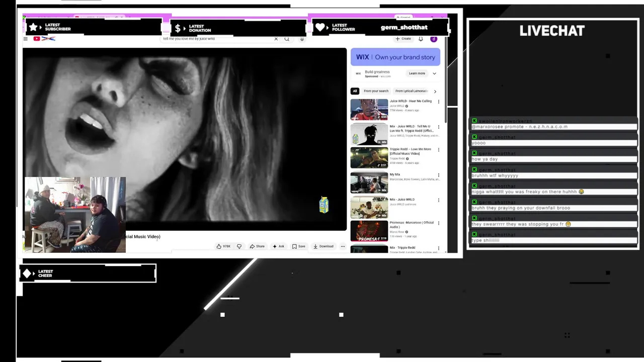Click the Lyrical Lemonade carton watermark
644x362 pixels.
pos(324,205)
